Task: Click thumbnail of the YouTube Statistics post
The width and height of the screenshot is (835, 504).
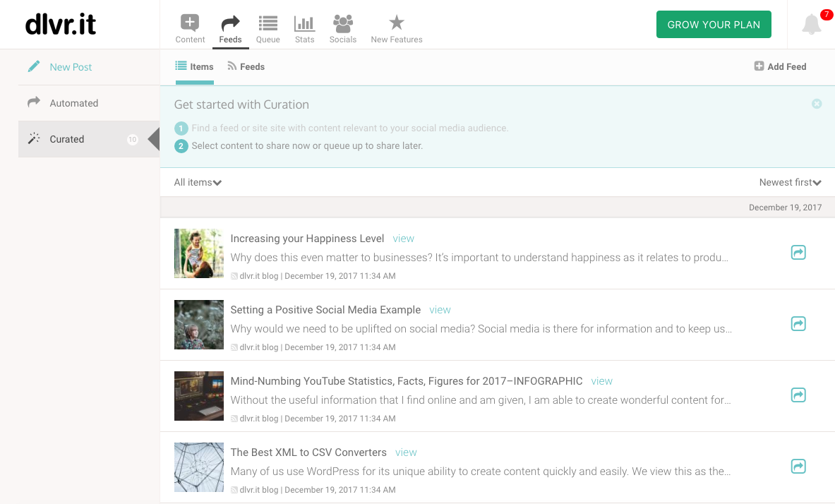Action: pyautogui.click(x=199, y=397)
